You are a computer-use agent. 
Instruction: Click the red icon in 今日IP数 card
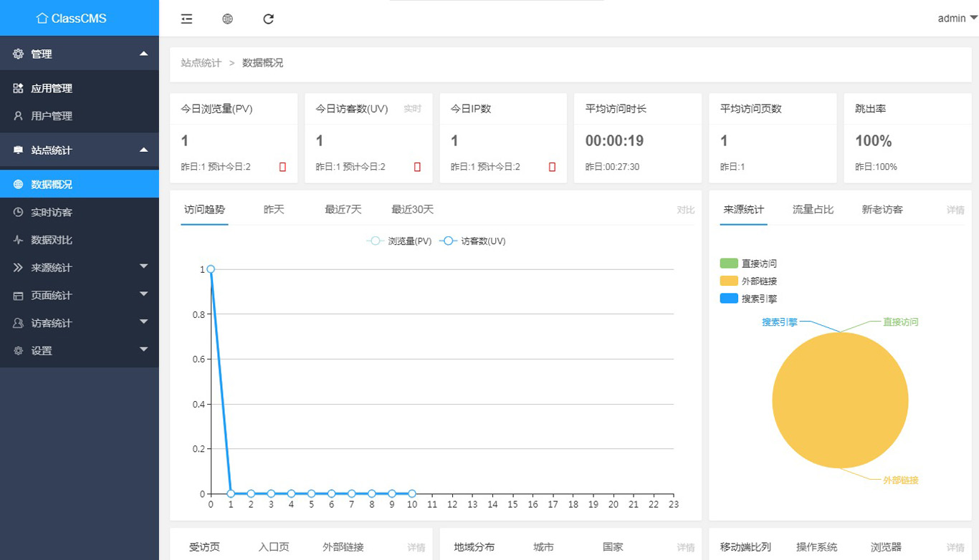click(552, 167)
